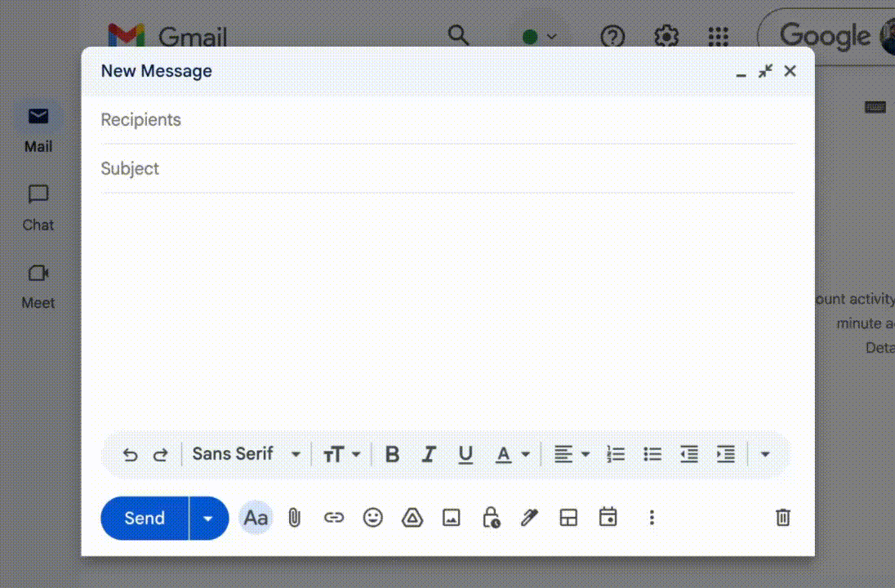Open the text color picker

tap(512, 455)
